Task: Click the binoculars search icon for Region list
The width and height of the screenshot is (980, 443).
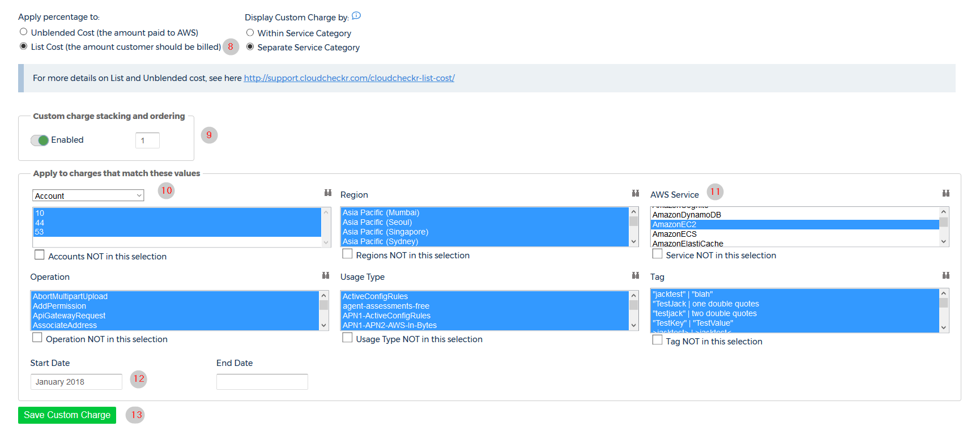Action: (x=636, y=194)
